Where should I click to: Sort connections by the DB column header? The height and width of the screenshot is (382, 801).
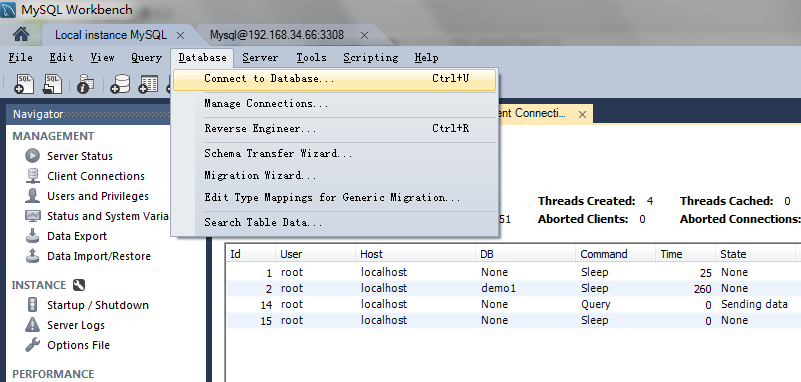coord(526,254)
